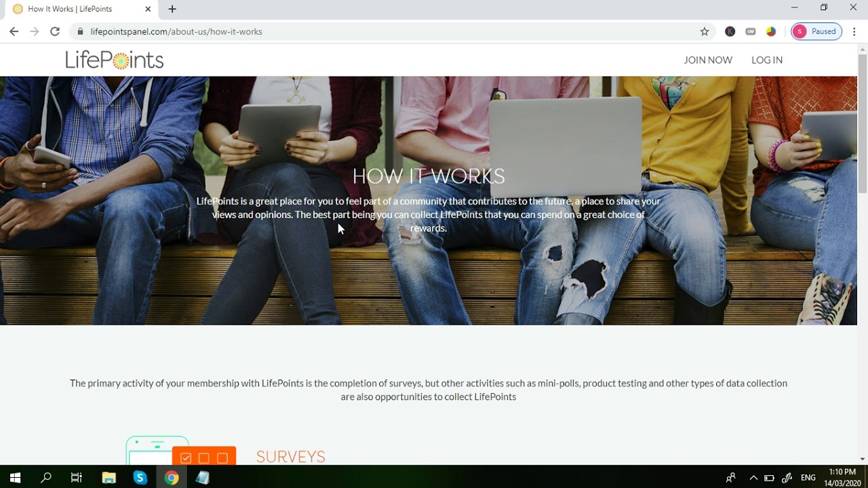Viewport: 868px width, 488px height.
Task: Go back using browser back arrow
Action: (x=14, y=31)
